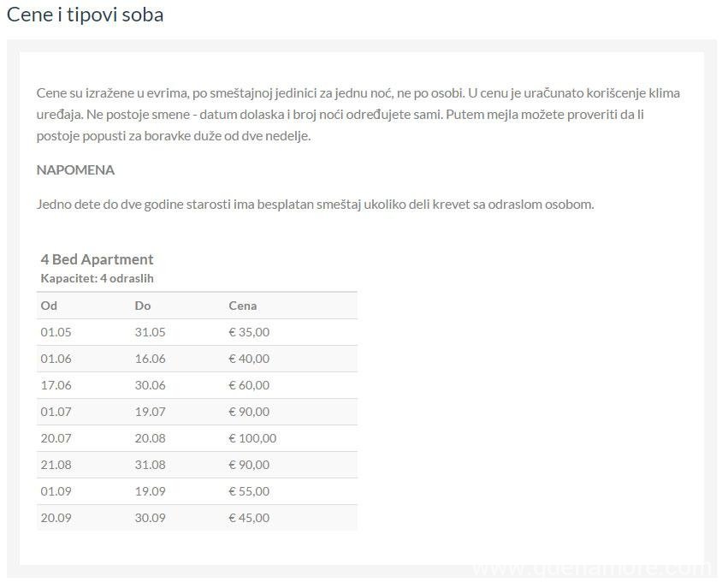This screenshot has height=588, width=728.
Task: Click the "Od" column header
Action: pyautogui.click(x=49, y=306)
